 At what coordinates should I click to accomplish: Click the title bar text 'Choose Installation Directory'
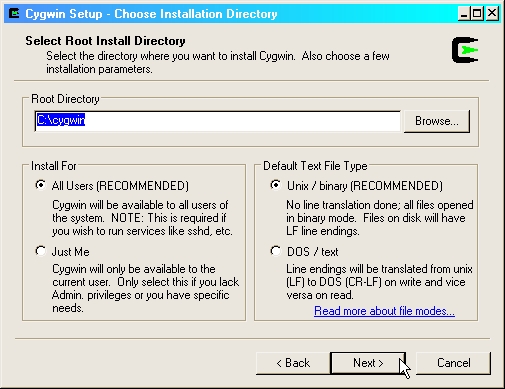pos(196,14)
